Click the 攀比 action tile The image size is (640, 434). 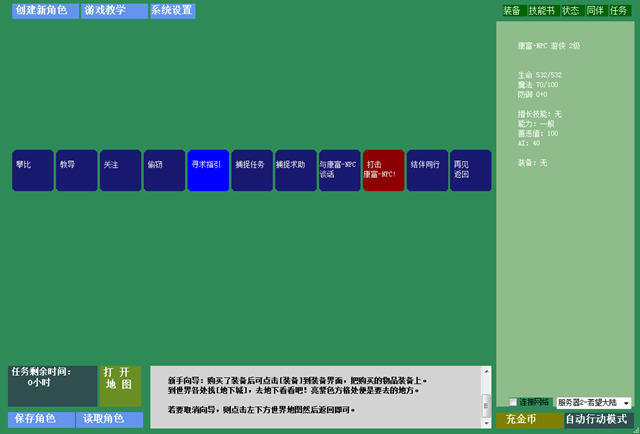[33, 170]
